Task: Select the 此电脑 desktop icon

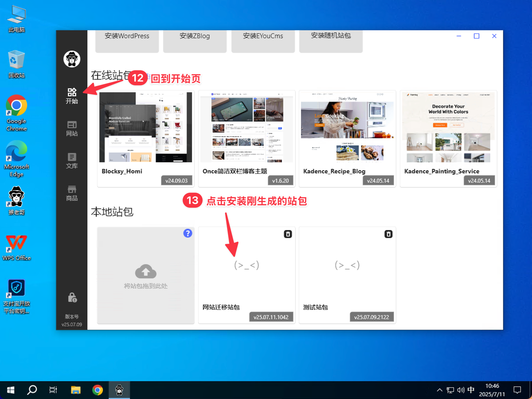Action: click(x=16, y=19)
